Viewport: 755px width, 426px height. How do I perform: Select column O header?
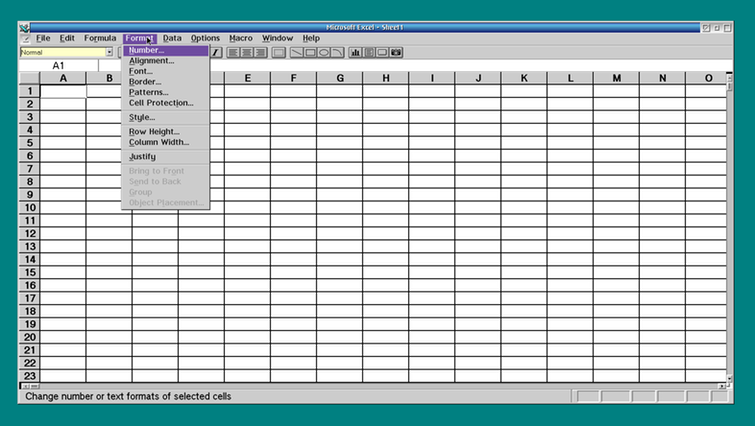[x=706, y=78]
